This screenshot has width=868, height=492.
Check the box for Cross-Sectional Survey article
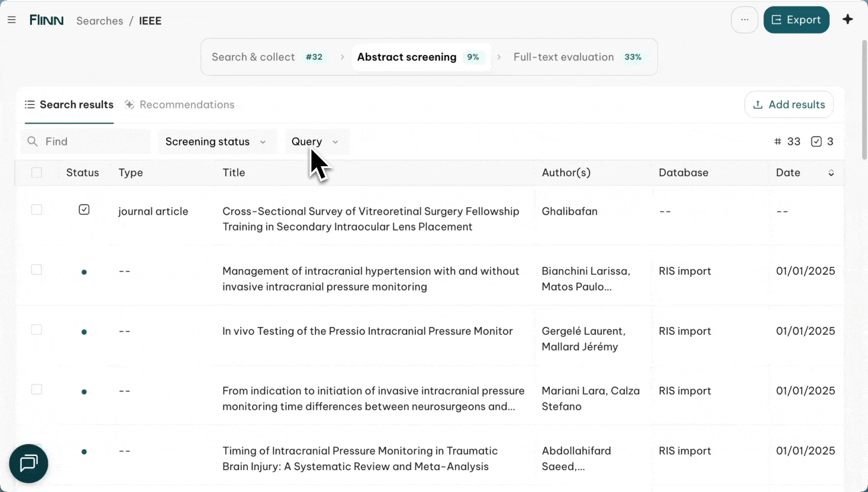coord(36,210)
